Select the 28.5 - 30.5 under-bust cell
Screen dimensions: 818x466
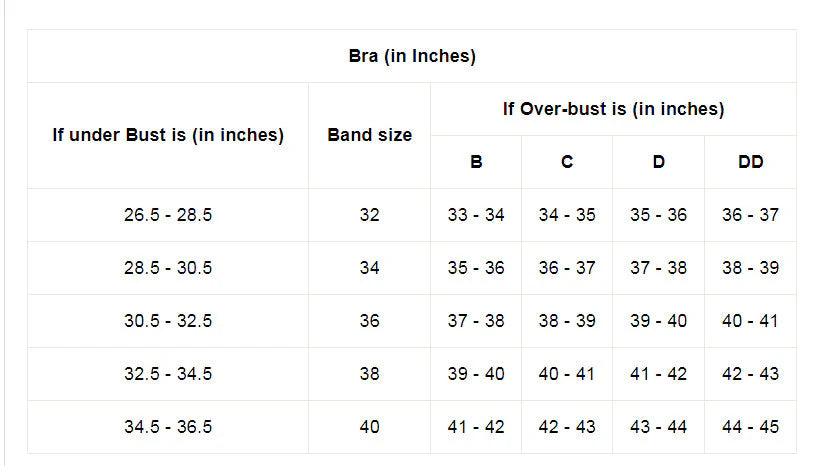tap(168, 268)
